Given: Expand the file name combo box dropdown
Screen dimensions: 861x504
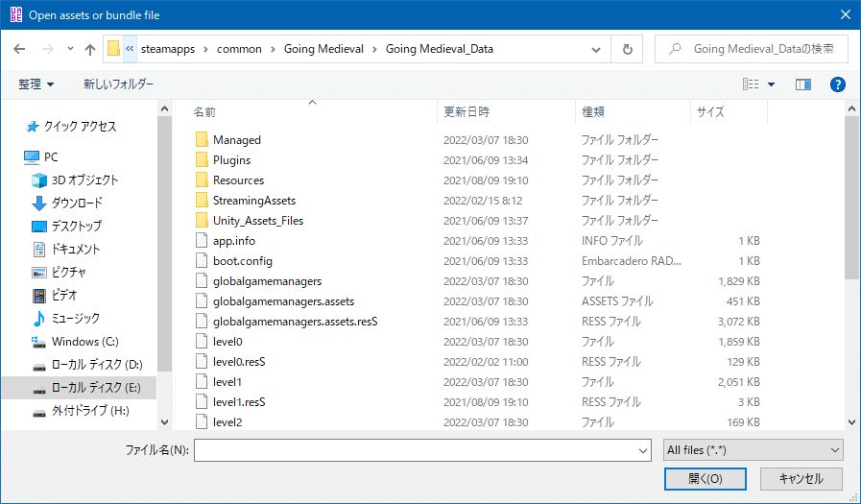Looking at the screenshot, I should click(x=643, y=451).
